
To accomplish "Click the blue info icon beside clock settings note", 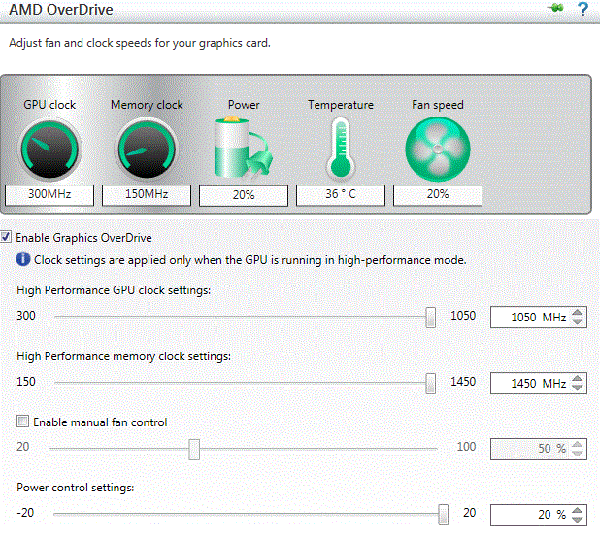I will click(24, 259).
